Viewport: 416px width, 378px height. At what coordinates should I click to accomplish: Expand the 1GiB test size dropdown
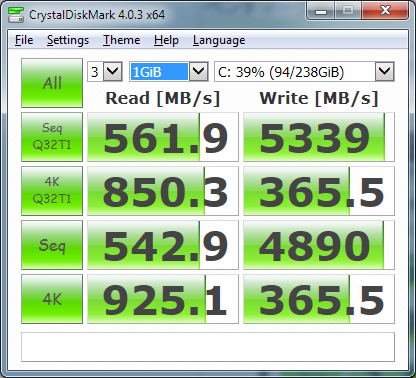[x=199, y=71]
